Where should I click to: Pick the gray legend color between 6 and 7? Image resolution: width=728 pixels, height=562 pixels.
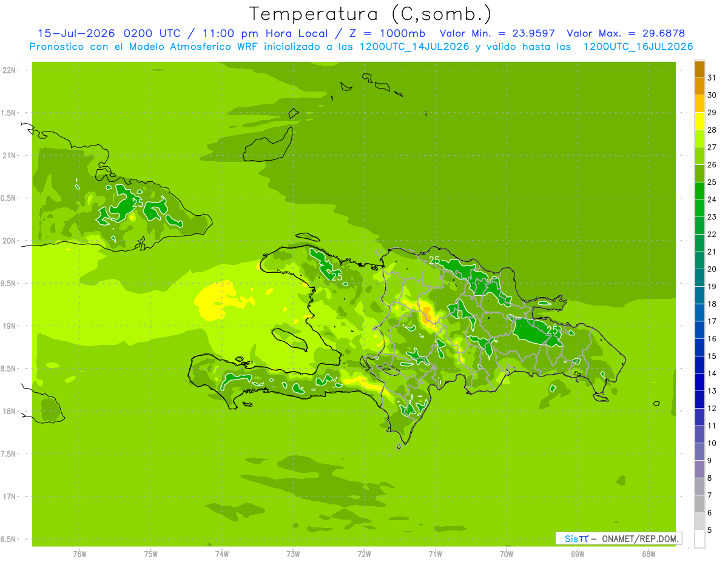point(699,504)
